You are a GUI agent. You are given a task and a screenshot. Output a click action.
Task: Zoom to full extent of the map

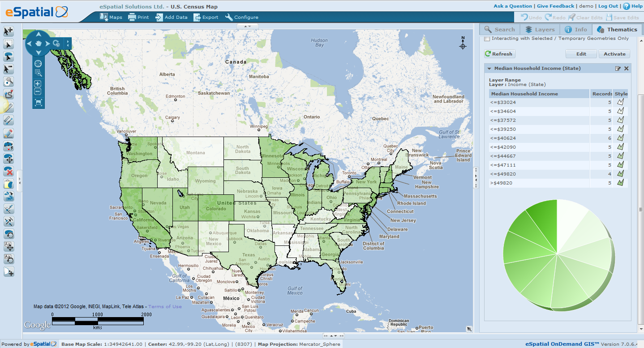(x=38, y=103)
